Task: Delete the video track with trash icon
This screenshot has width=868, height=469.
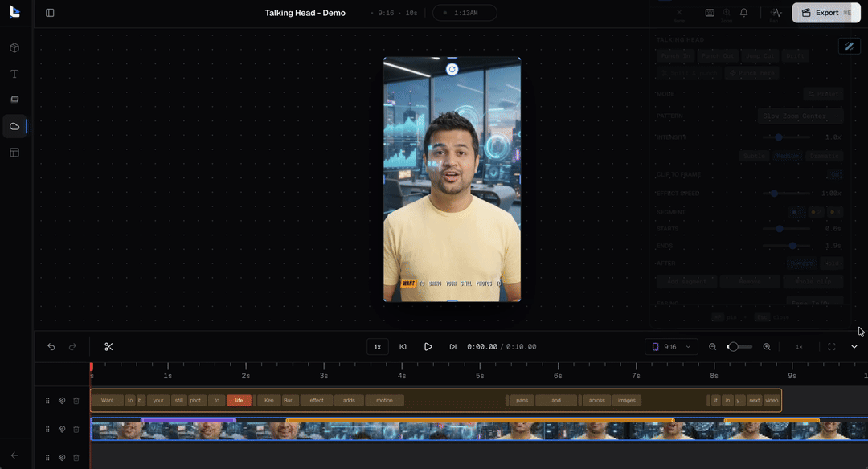Action: coord(76,429)
